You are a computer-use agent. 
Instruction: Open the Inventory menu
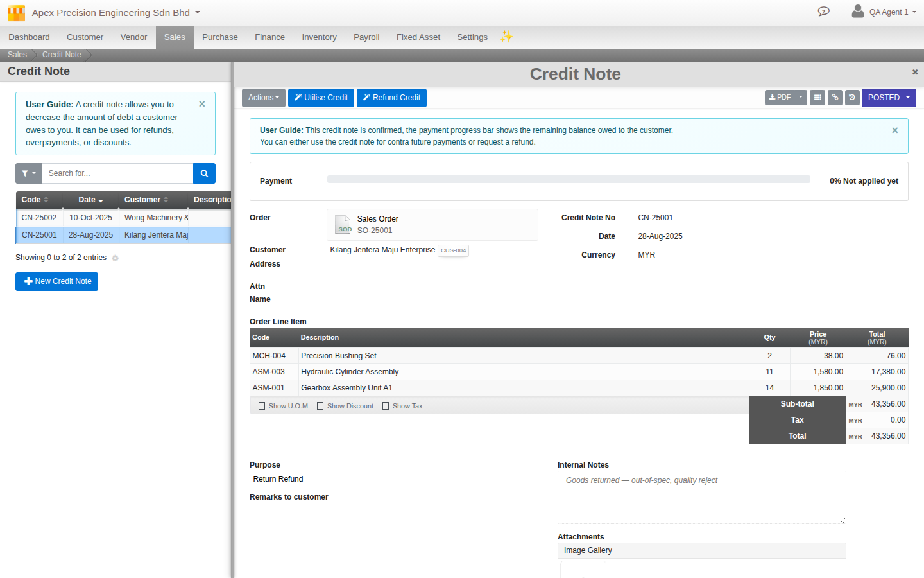(319, 37)
